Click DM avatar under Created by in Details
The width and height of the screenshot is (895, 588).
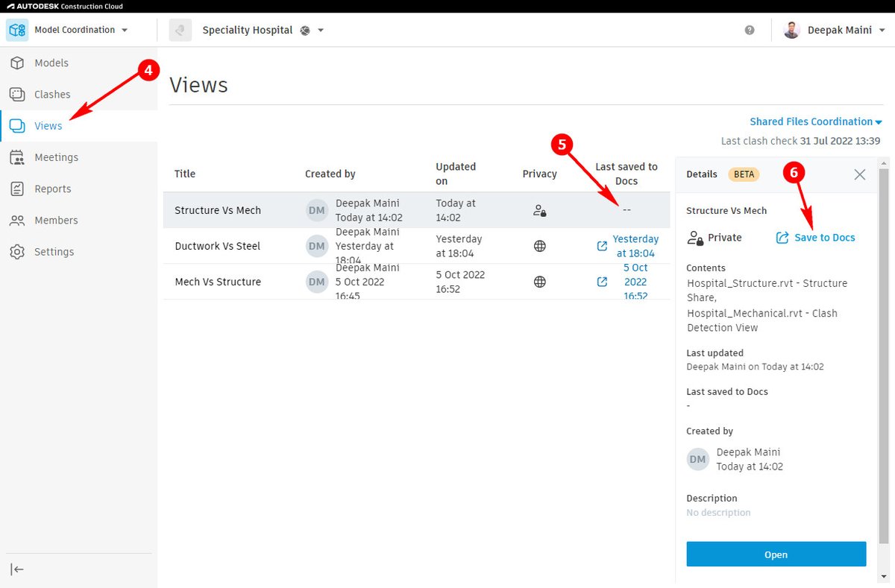click(697, 459)
